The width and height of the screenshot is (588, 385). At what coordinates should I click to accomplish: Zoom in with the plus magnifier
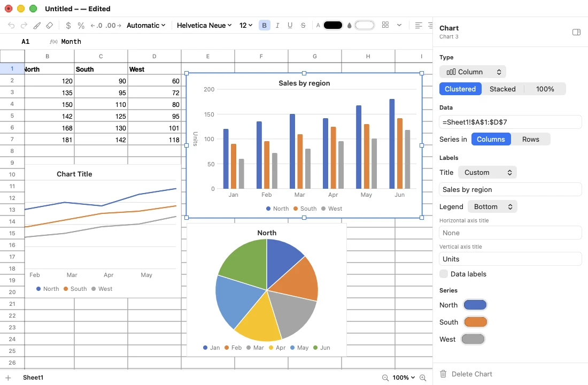pos(423,378)
